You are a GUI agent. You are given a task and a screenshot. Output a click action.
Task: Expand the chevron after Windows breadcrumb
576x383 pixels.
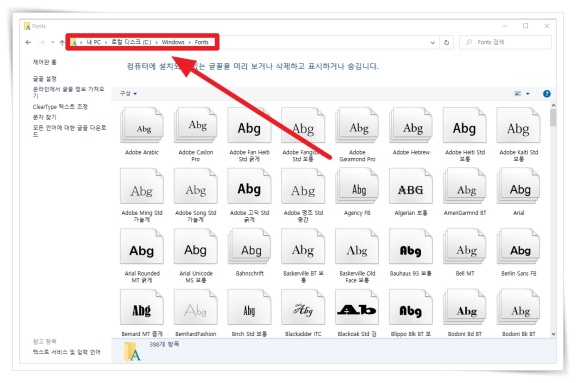(190, 43)
